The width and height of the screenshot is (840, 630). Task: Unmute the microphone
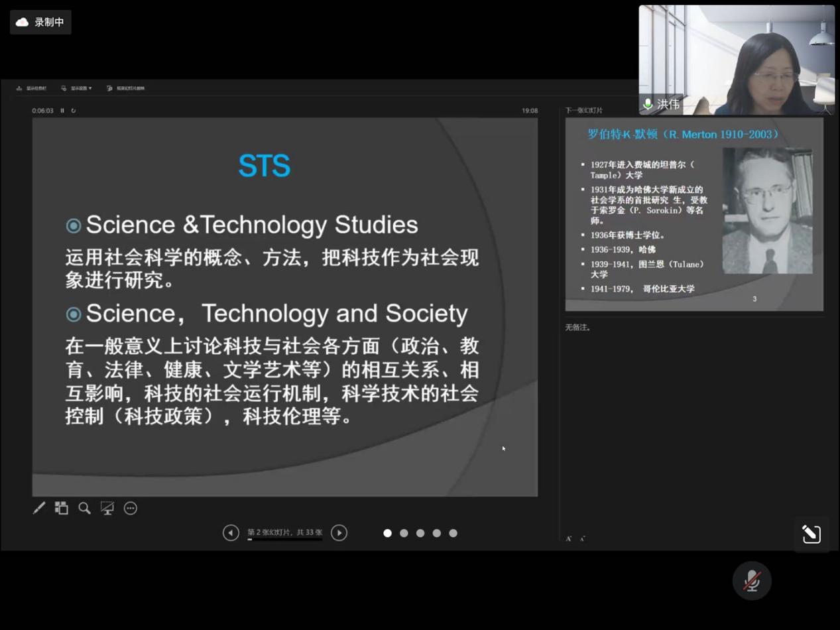(x=751, y=581)
